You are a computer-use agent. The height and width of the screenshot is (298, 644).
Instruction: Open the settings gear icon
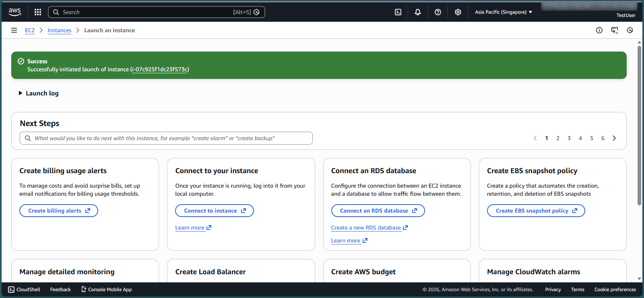click(458, 12)
